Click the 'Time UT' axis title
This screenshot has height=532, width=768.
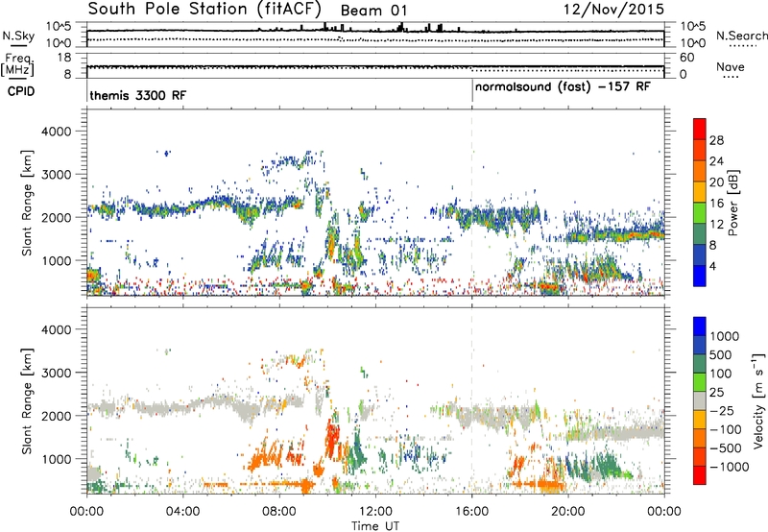tap(375, 526)
